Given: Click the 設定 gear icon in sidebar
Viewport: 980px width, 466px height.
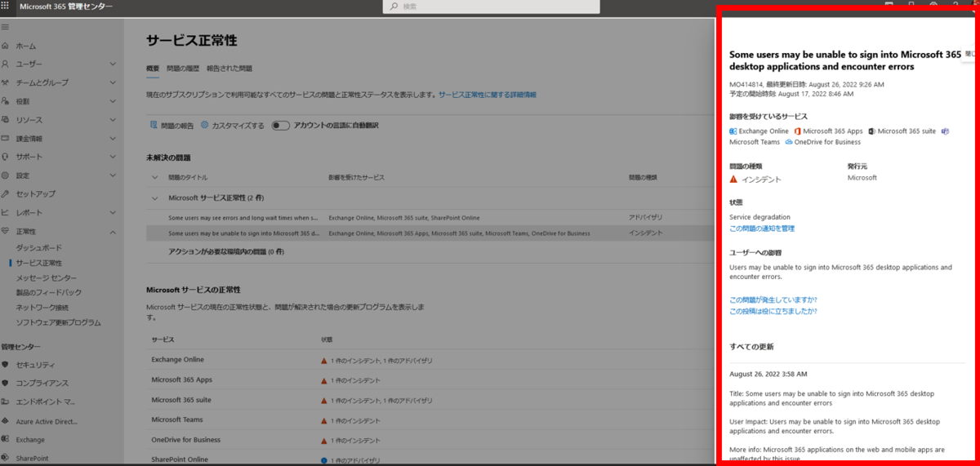Looking at the screenshot, I should [x=6, y=175].
